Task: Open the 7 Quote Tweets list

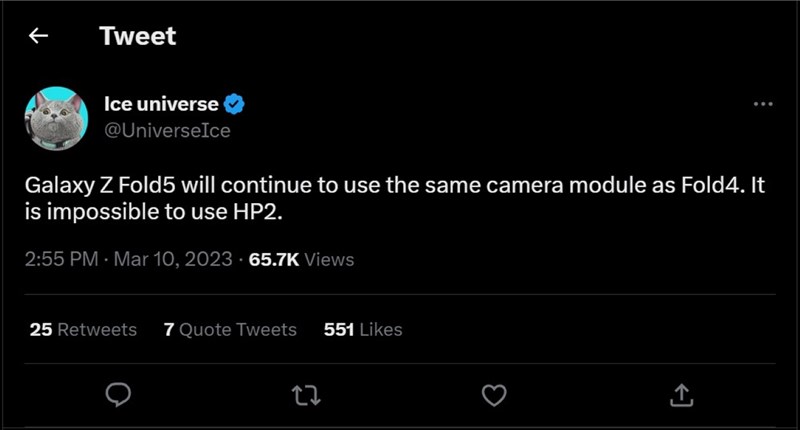Action: (230, 329)
